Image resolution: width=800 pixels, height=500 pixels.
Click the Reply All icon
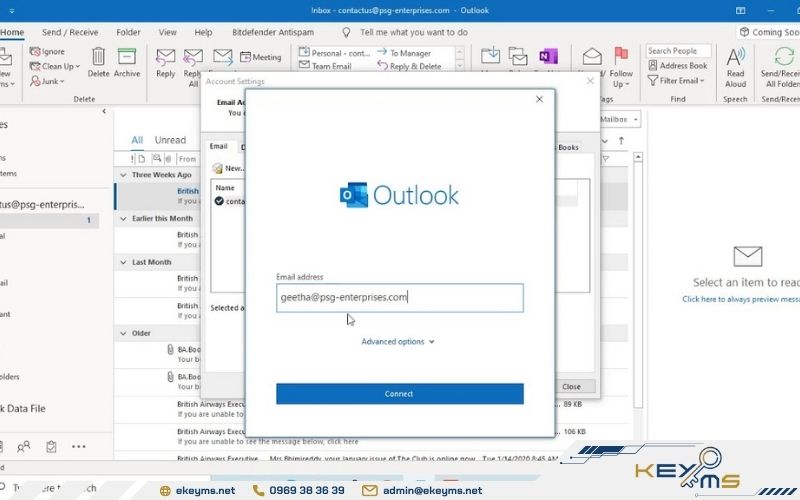point(193,56)
